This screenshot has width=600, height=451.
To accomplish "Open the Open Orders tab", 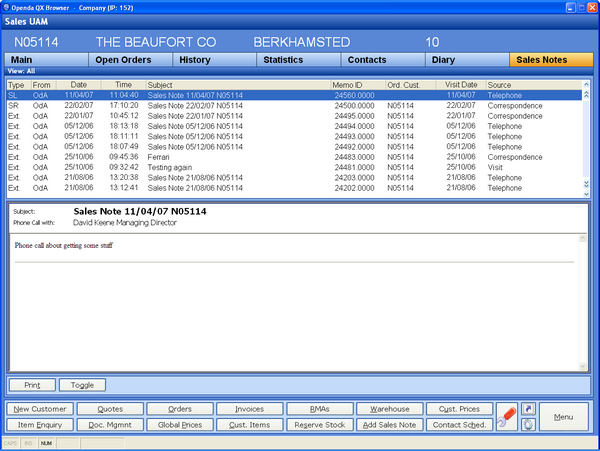I will (130, 60).
